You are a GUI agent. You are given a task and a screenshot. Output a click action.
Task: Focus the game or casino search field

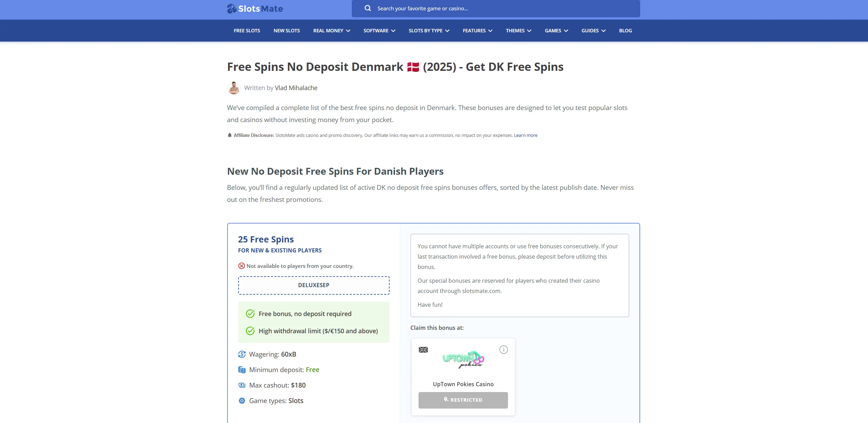[x=496, y=8]
